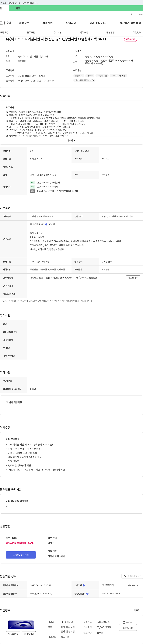The height and width of the screenshot is (644, 143).
Task: Click the 기숙사 benefit tag
Action: click(x=90, y=75)
